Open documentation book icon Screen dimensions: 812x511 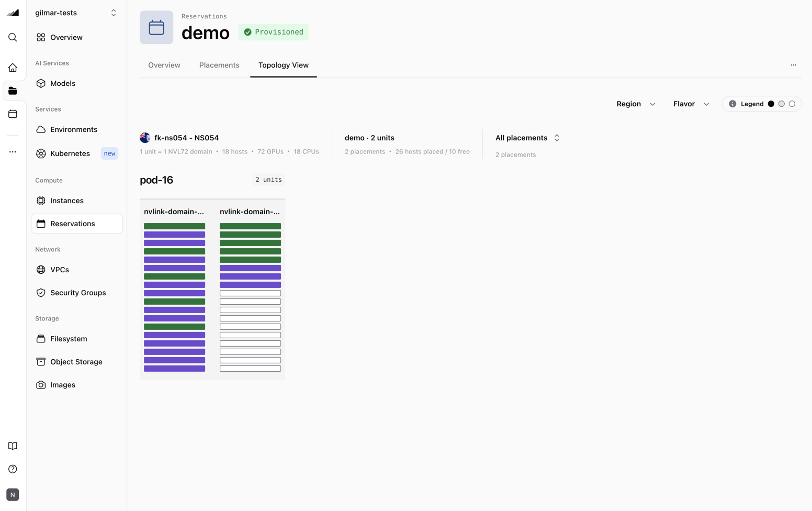(13, 446)
